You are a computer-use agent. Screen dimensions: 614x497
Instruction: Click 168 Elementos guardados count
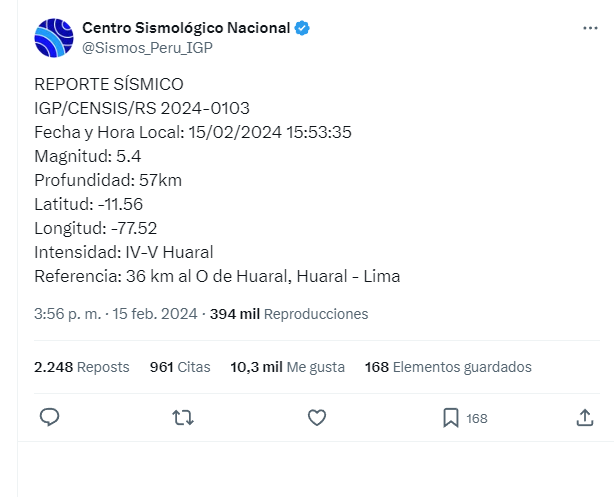coord(448,367)
